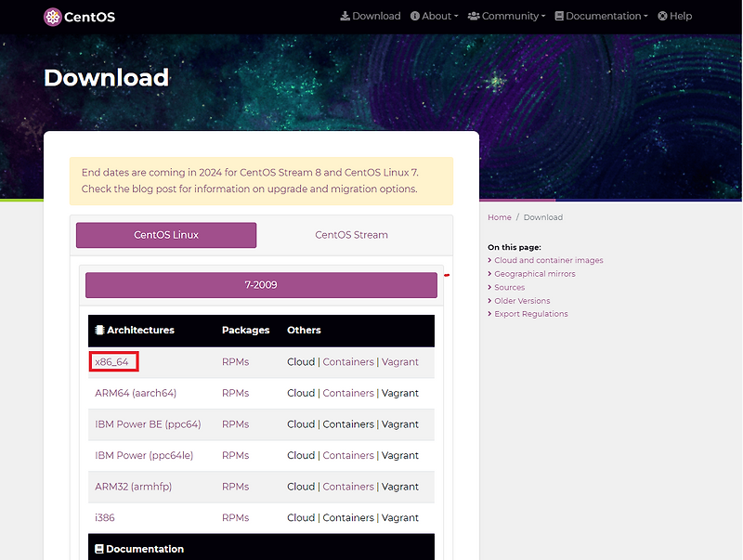Image resolution: width=743 pixels, height=560 pixels.
Task: Open the ARM32 (armhfp) link
Action: point(133,487)
